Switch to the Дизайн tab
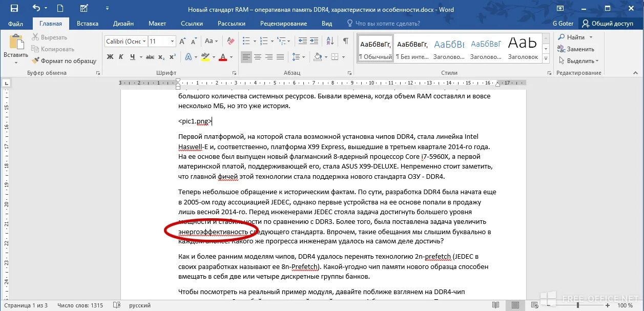 [123, 24]
